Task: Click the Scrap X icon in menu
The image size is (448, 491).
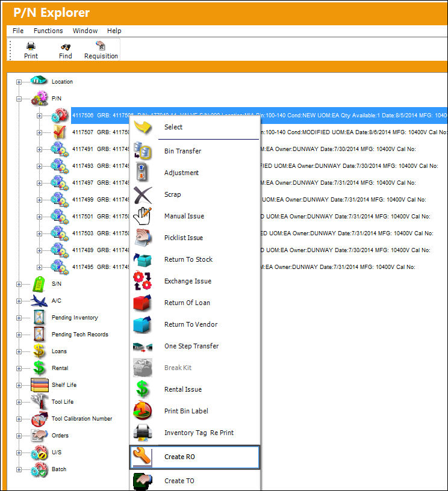Action: 143,195
